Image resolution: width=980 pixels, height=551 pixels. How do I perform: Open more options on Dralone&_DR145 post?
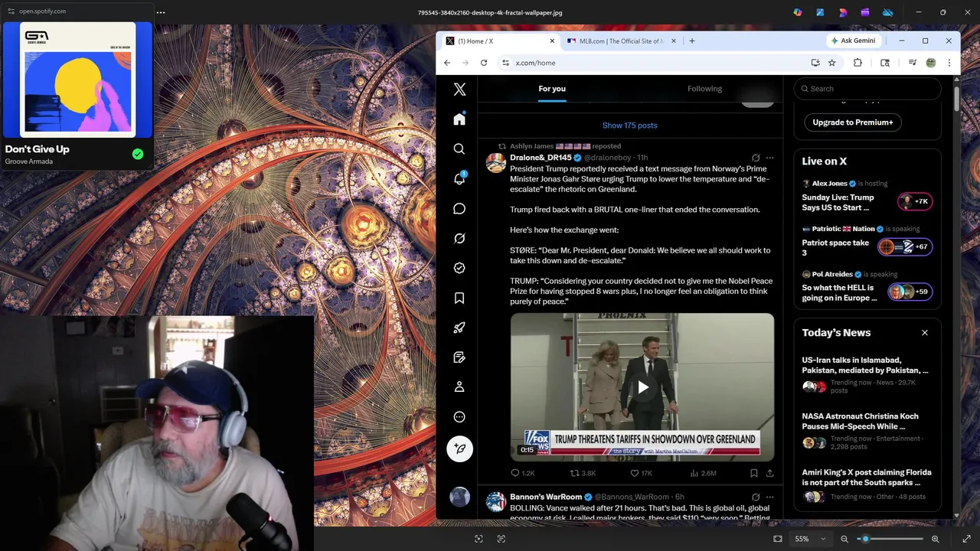coord(769,158)
